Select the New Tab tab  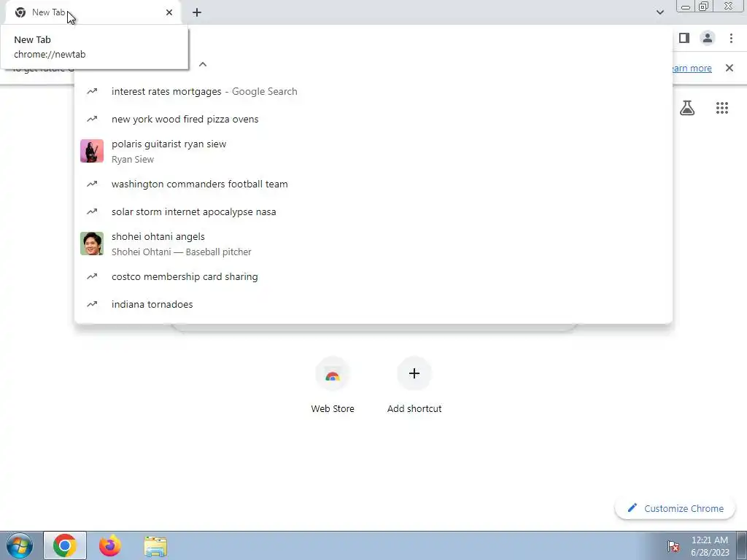click(93, 12)
